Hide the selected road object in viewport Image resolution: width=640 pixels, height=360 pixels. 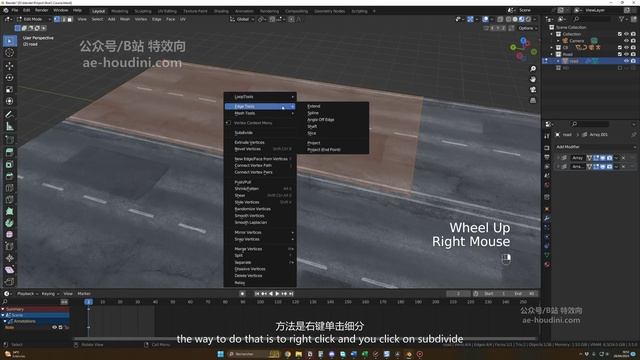[627, 61]
